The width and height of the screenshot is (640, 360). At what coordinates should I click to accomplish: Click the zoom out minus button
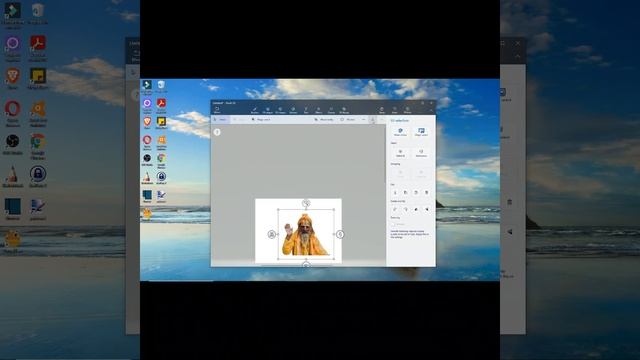point(364,120)
